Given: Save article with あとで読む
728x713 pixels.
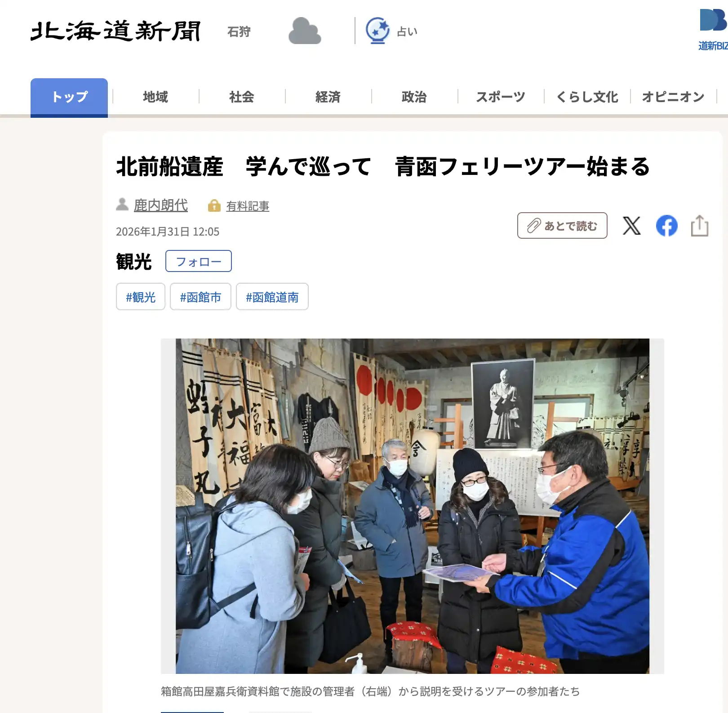Looking at the screenshot, I should (x=562, y=226).
